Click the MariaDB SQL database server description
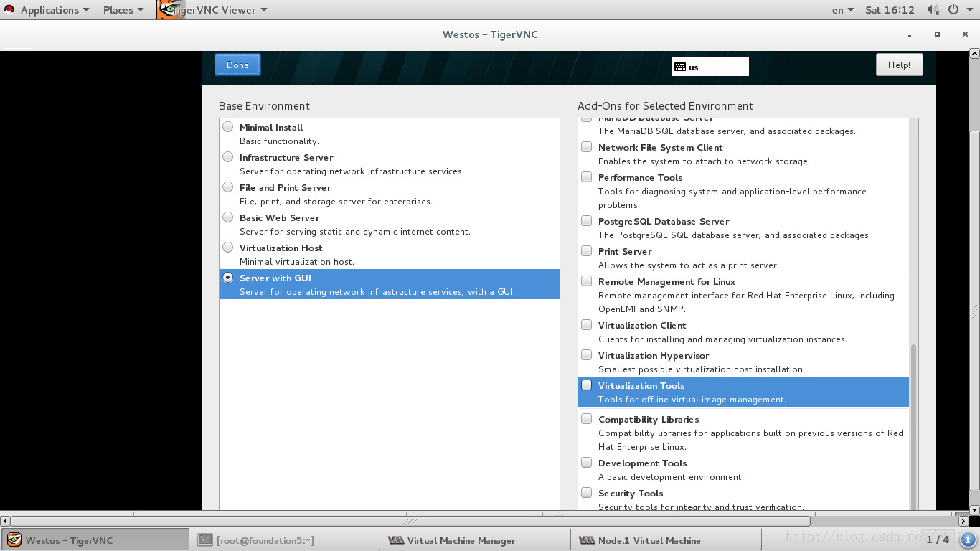 click(727, 131)
